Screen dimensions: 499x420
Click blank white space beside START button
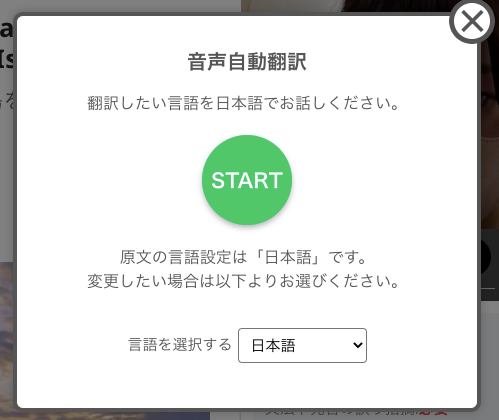pyautogui.click(x=367, y=180)
